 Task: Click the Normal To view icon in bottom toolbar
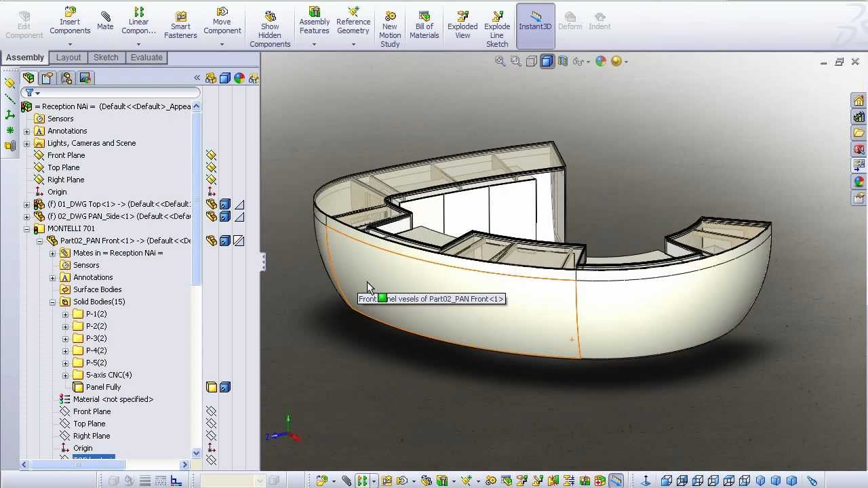click(646, 481)
